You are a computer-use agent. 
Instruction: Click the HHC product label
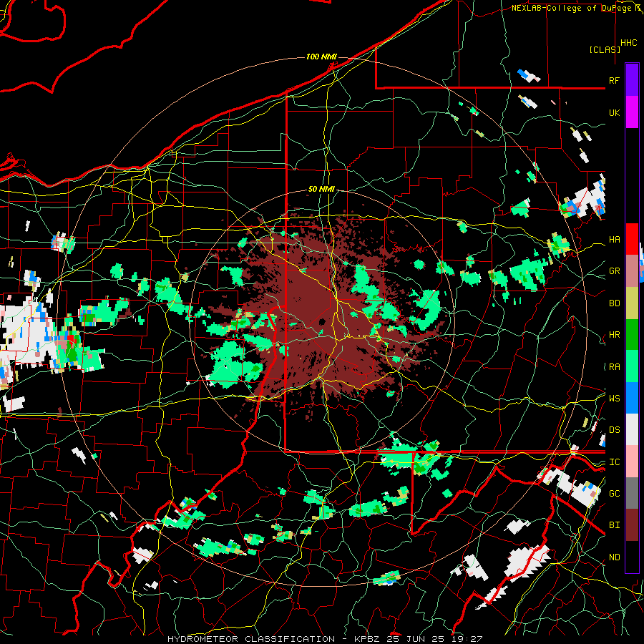[x=629, y=43]
